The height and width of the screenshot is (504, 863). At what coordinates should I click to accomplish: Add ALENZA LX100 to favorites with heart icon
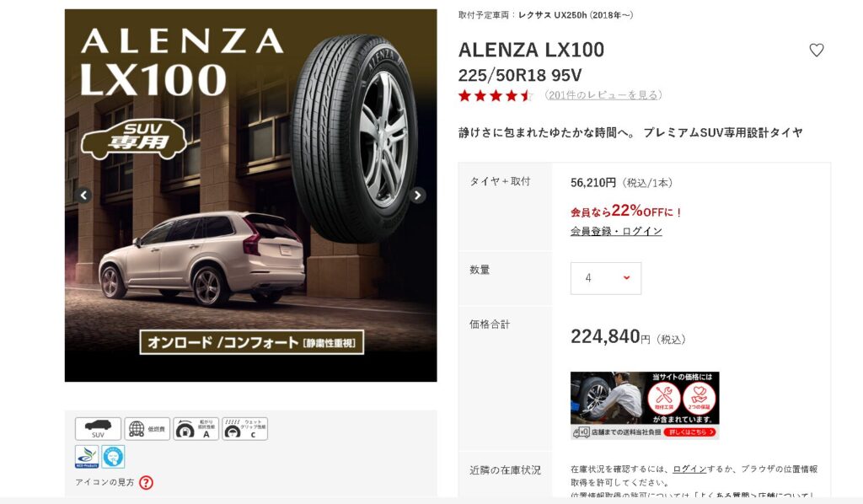pyautogui.click(x=816, y=50)
